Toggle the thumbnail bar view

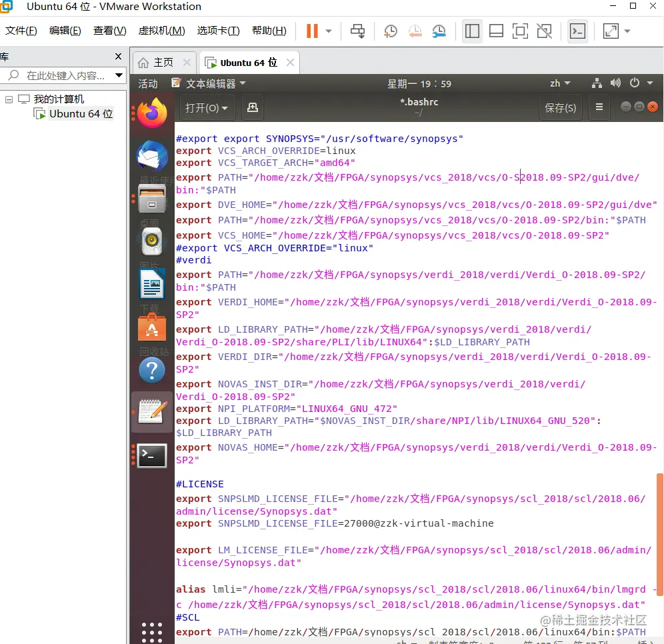496,31
